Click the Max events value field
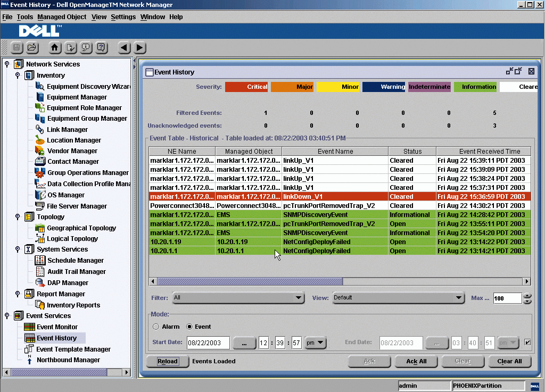The width and height of the screenshot is (545, 392). 508,298
